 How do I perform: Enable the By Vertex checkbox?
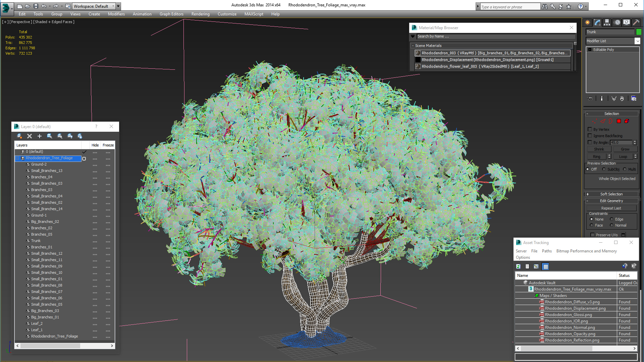point(590,129)
